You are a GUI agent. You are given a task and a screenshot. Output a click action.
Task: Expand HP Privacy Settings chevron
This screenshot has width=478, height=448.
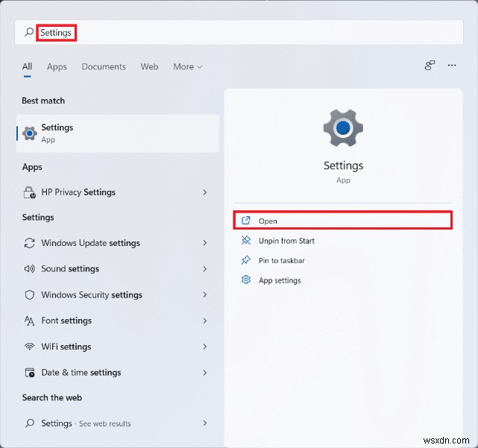(205, 192)
